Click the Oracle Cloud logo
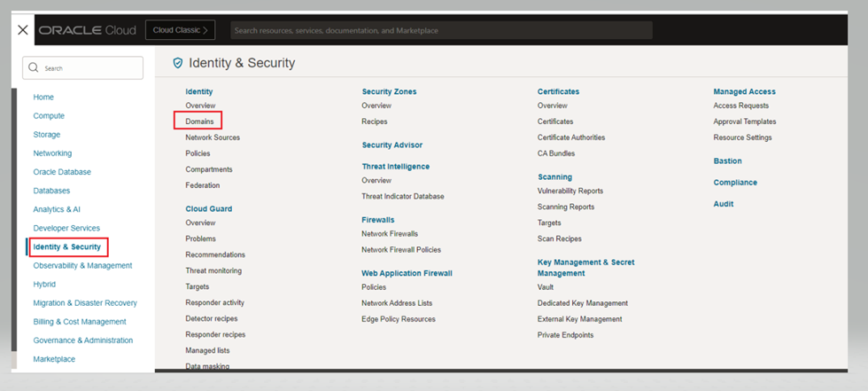 [88, 30]
